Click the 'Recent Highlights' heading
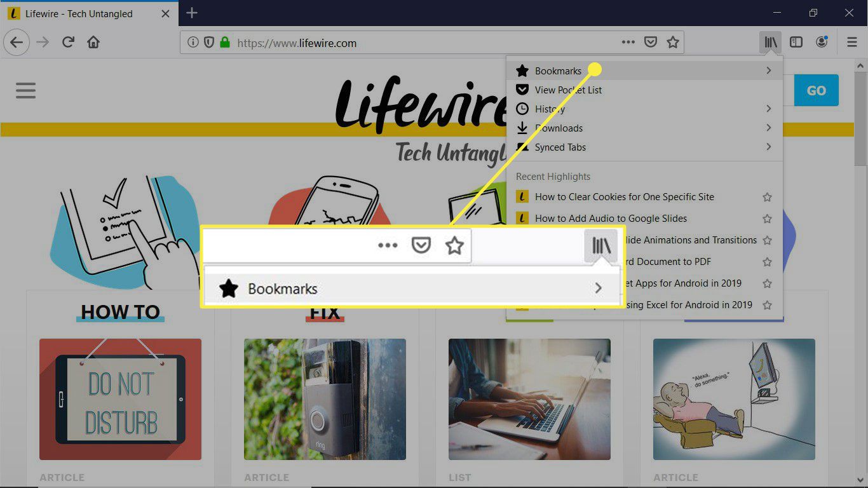This screenshot has width=868, height=488. tap(553, 177)
